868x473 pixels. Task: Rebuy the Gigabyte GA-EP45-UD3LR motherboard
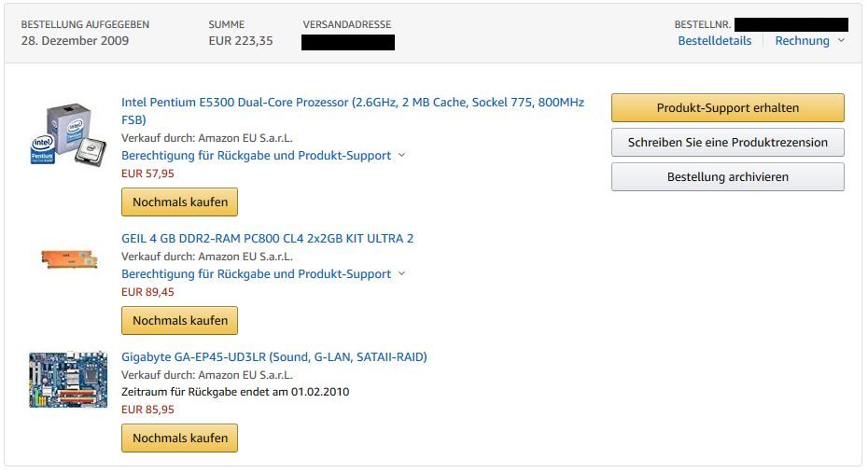coord(180,438)
